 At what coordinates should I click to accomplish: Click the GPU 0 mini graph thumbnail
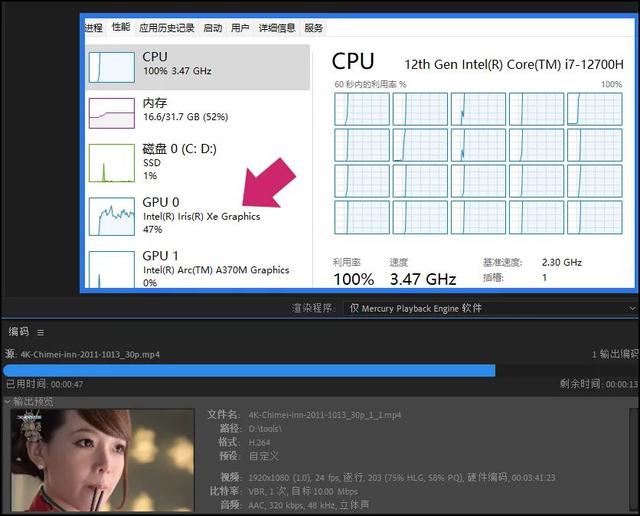(112, 216)
